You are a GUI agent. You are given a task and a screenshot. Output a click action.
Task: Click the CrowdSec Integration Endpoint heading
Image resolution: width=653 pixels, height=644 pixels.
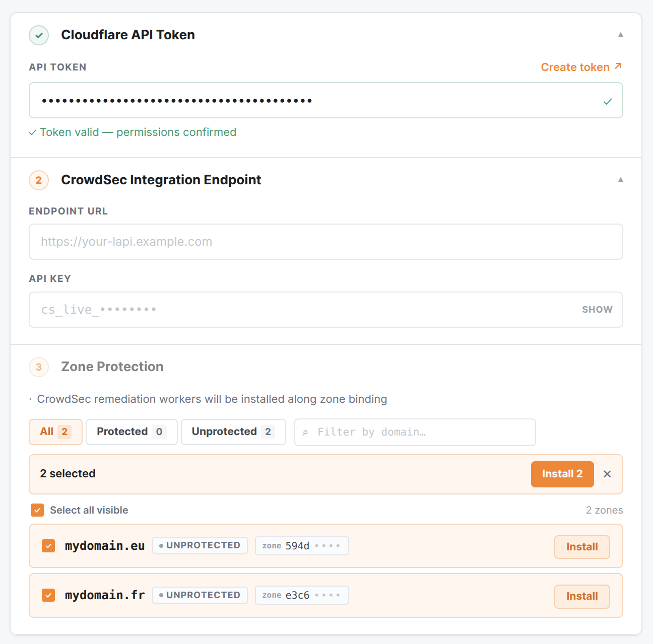click(161, 180)
